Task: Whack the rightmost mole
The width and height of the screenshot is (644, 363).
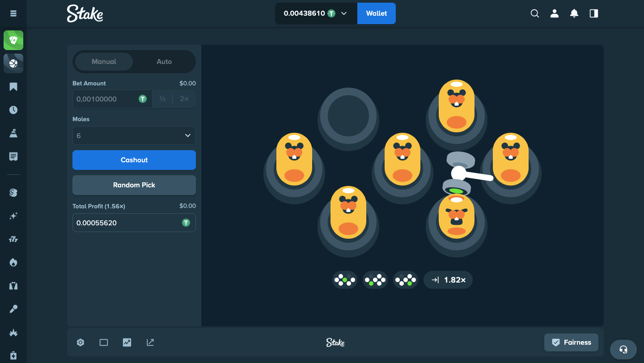Action: click(511, 160)
